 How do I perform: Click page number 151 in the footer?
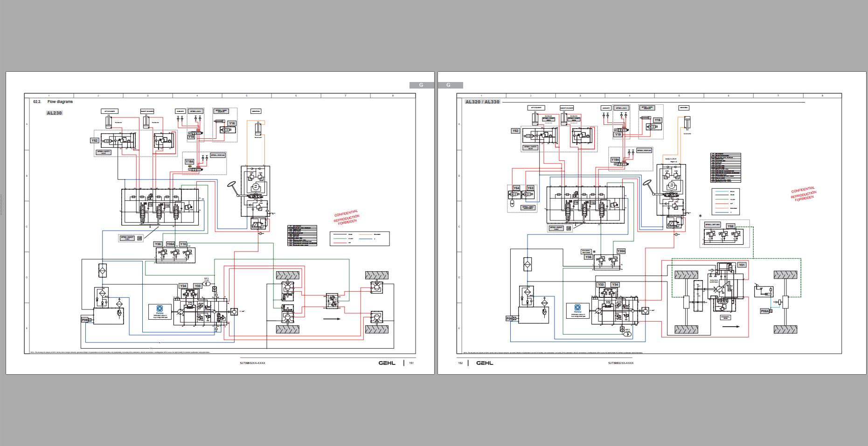pos(411,363)
